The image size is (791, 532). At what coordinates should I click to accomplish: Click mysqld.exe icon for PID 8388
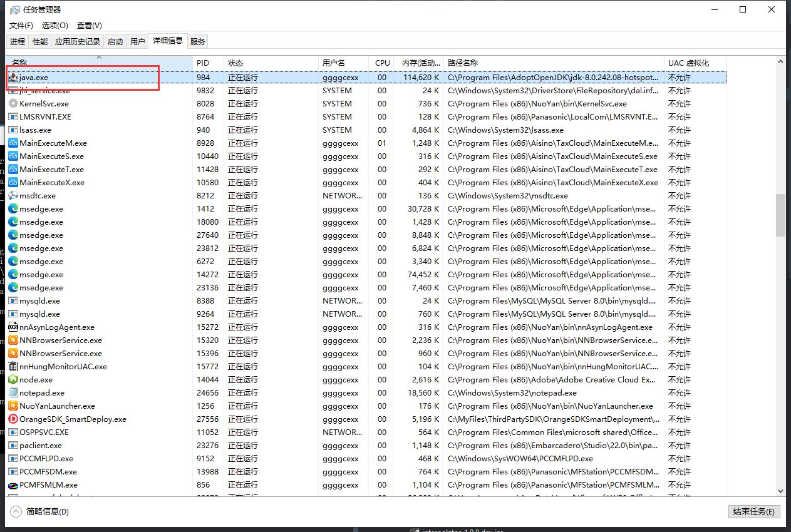[13, 301]
